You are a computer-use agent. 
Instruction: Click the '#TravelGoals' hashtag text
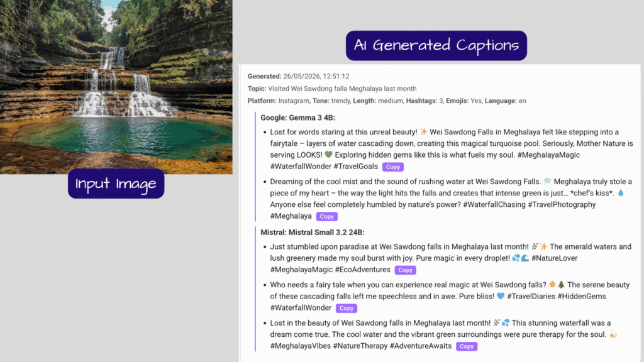pyautogui.click(x=356, y=166)
